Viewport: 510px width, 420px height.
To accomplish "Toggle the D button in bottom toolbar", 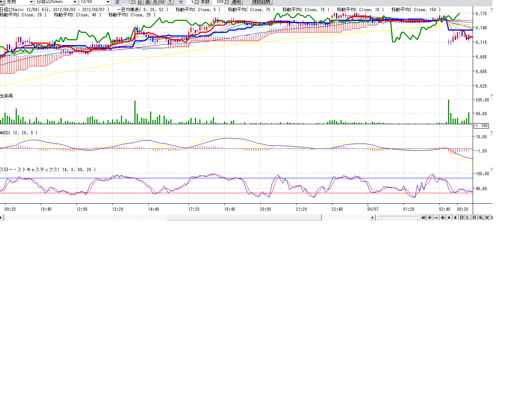I will click(461, 217).
